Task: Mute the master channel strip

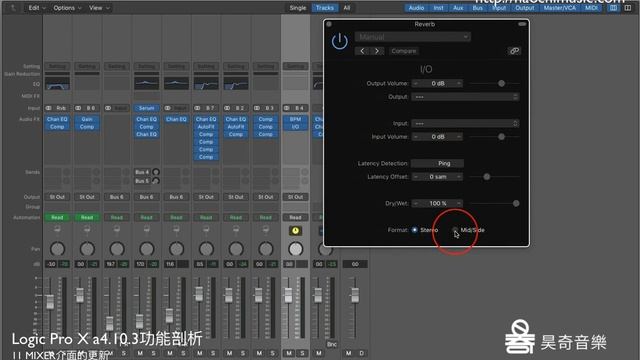Action: [349, 353]
